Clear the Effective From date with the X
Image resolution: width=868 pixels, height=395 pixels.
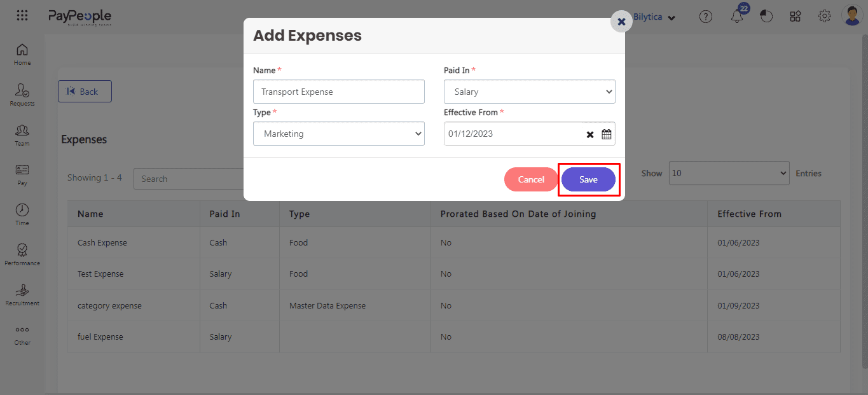589,134
